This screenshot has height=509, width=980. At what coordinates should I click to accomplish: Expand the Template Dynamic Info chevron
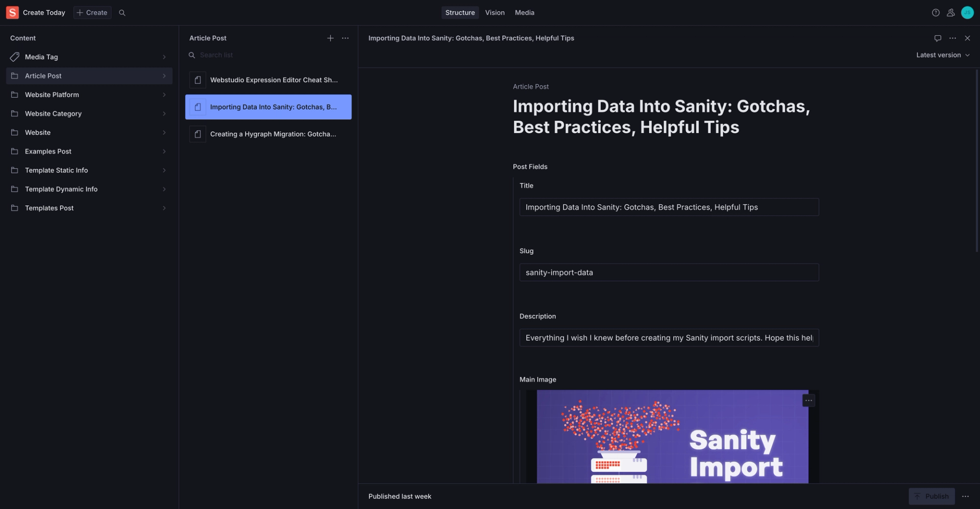[x=164, y=189]
